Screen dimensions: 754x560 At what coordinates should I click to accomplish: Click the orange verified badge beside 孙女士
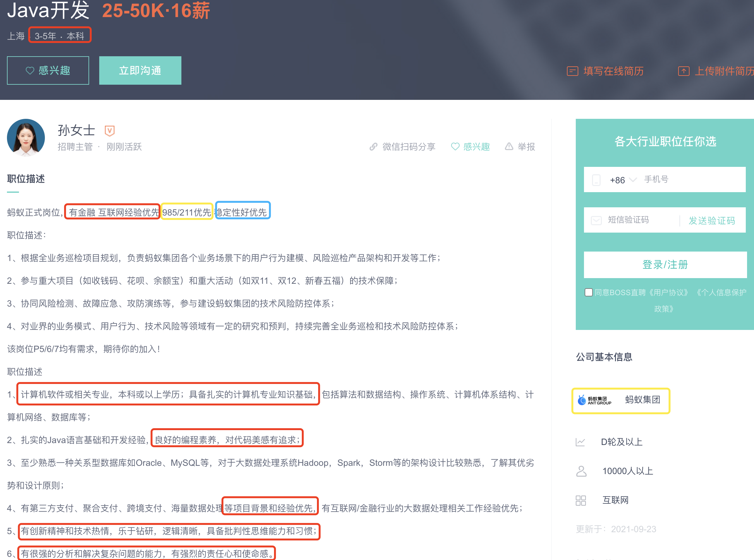tap(109, 131)
